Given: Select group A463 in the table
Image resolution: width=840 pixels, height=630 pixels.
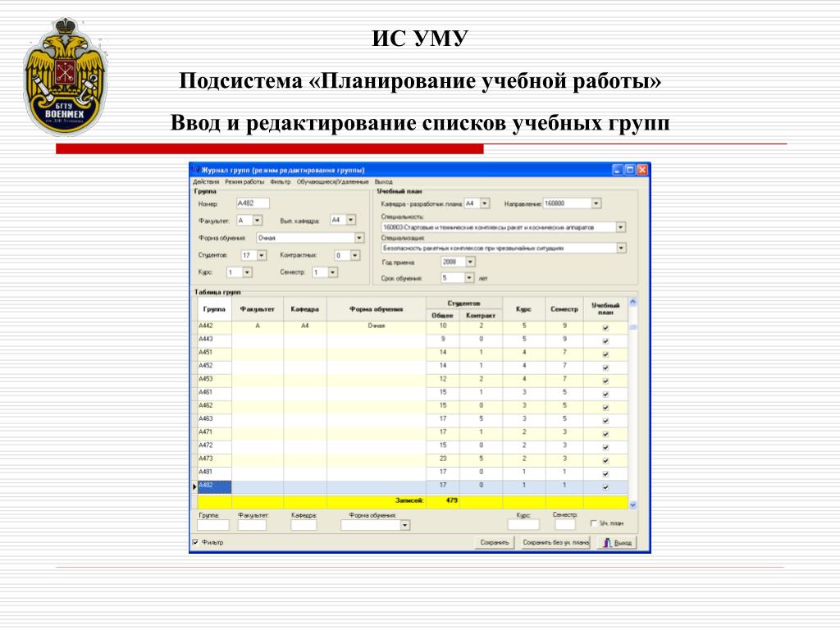Looking at the screenshot, I should [x=214, y=419].
